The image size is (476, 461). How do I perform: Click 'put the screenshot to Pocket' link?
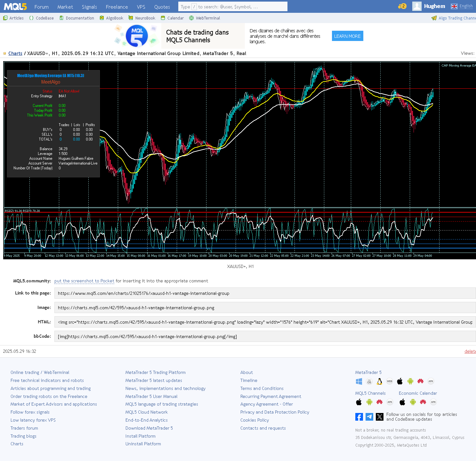pos(84,281)
